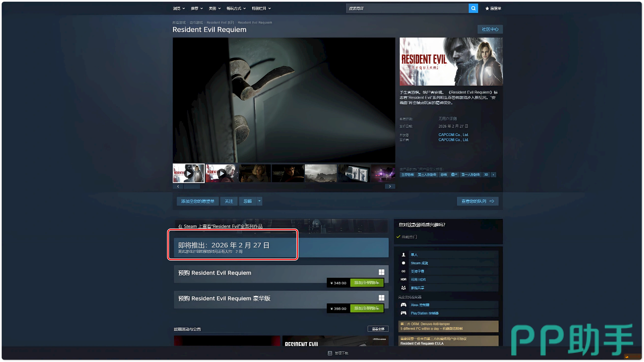The height and width of the screenshot is (362, 644).
Task: Click inside the store search field
Action: [x=407, y=9]
